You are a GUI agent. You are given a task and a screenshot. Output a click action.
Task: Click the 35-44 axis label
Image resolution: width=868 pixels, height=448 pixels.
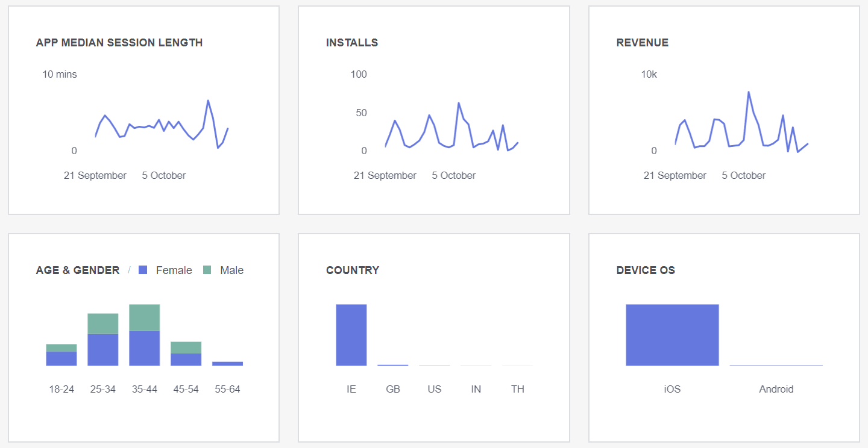coord(145,389)
